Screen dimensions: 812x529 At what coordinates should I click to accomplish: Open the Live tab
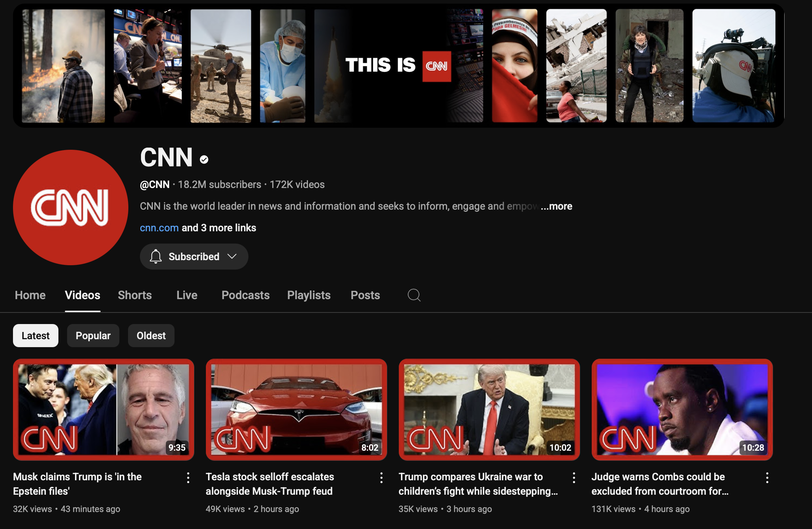coord(187,295)
